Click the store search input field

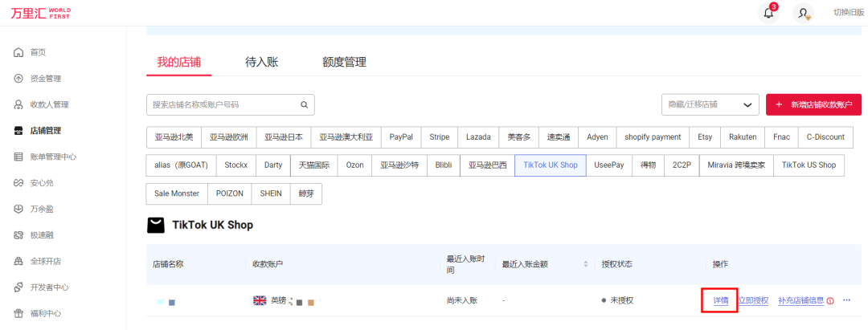(x=231, y=104)
